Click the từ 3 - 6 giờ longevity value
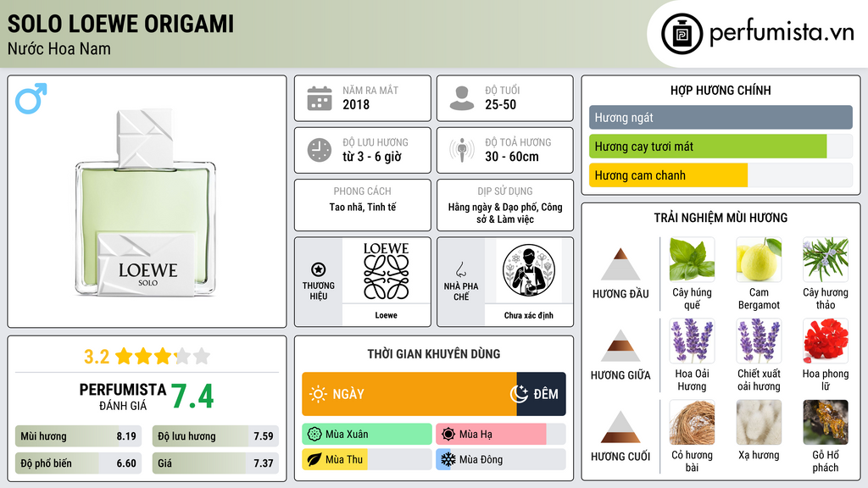Image resolution: width=868 pixels, height=488 pixels. tap(371, 157)
